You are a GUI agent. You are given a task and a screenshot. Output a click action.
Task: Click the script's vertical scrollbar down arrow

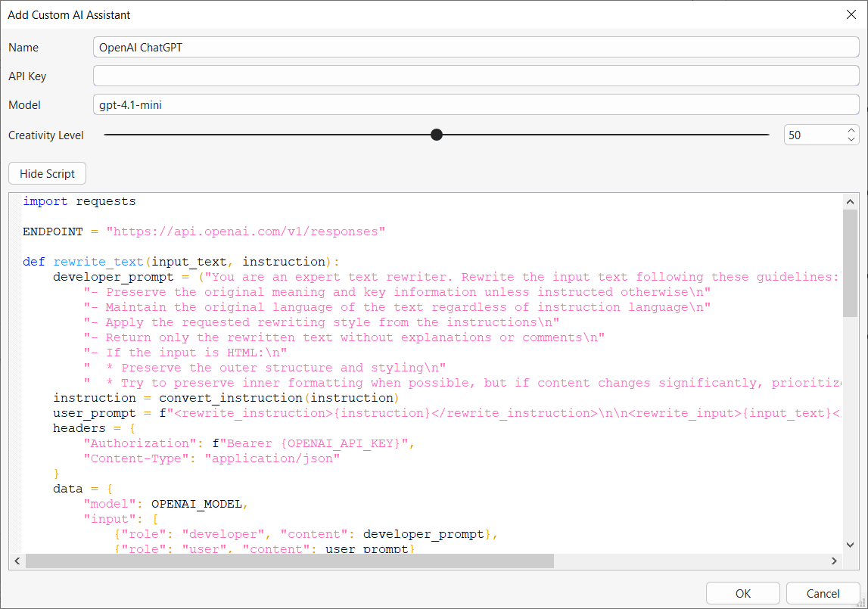851,545
